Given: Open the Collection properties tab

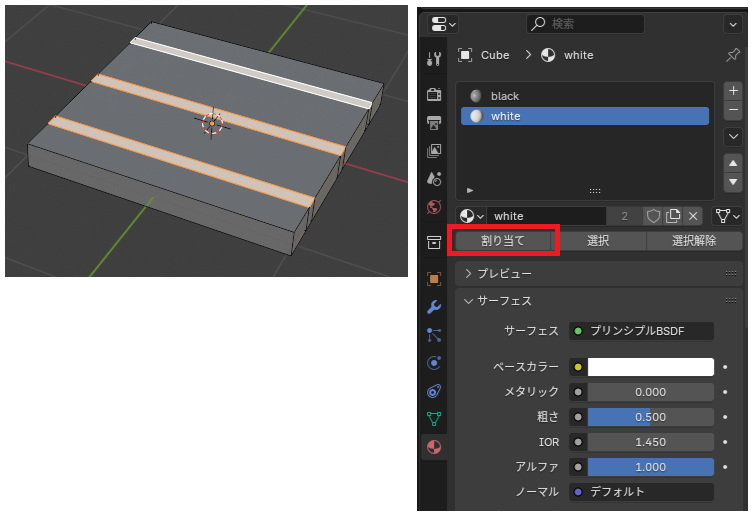Looking at the screenshot, I should tap(434, 242).
